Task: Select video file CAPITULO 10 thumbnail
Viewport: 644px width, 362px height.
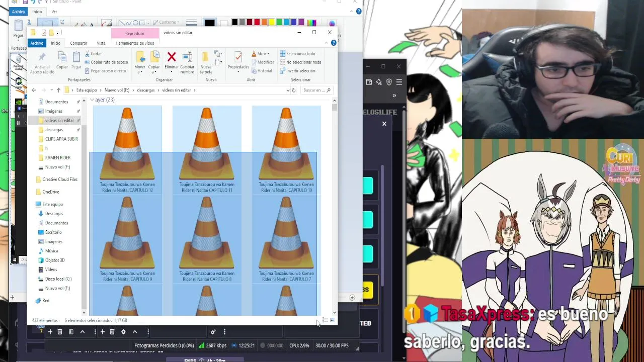Action: 286,150
